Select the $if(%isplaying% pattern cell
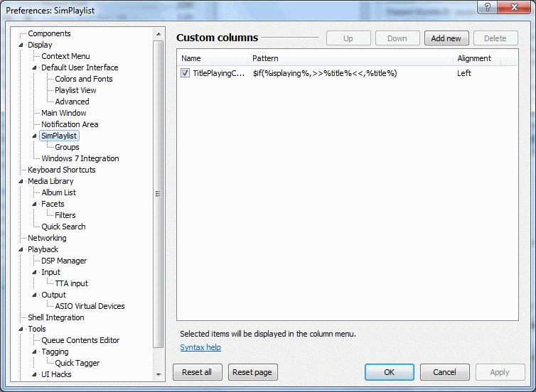Screen dimensions: 536x392 coord(325,73)
